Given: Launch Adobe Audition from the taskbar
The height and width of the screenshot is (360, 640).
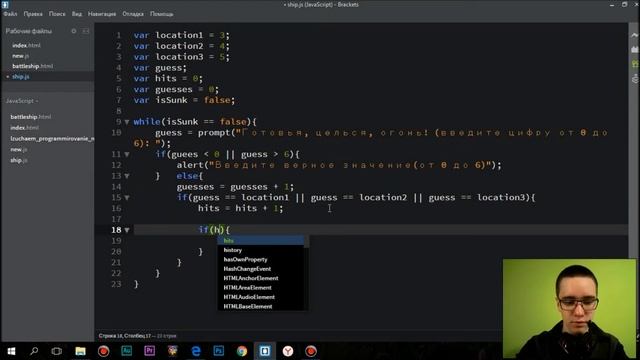Looking at the screenshot, I should click(x=127, y=351).
